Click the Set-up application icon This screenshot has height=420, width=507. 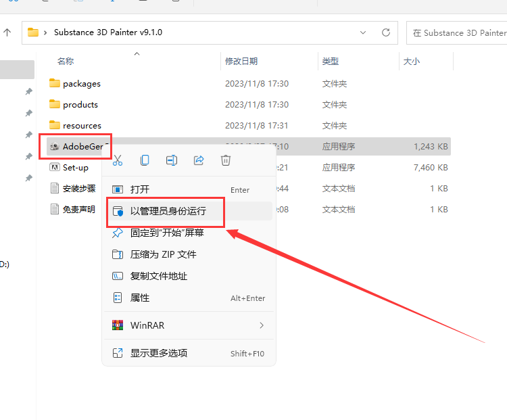click(x=55, y=167)
